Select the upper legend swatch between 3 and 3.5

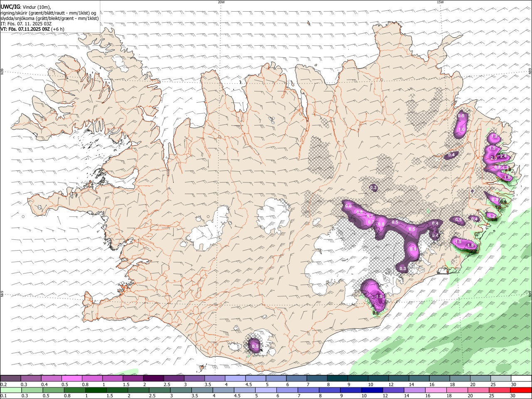coord(194,379)
